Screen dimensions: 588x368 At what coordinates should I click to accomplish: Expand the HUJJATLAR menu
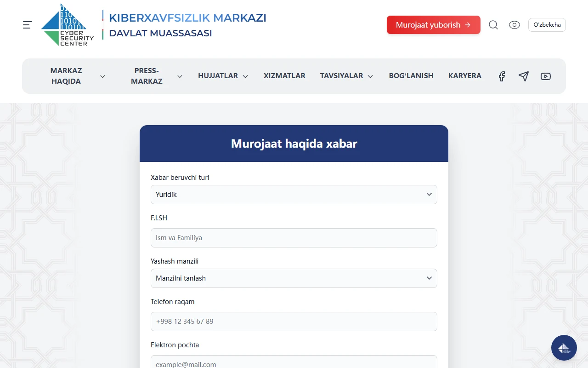(223, 76)
